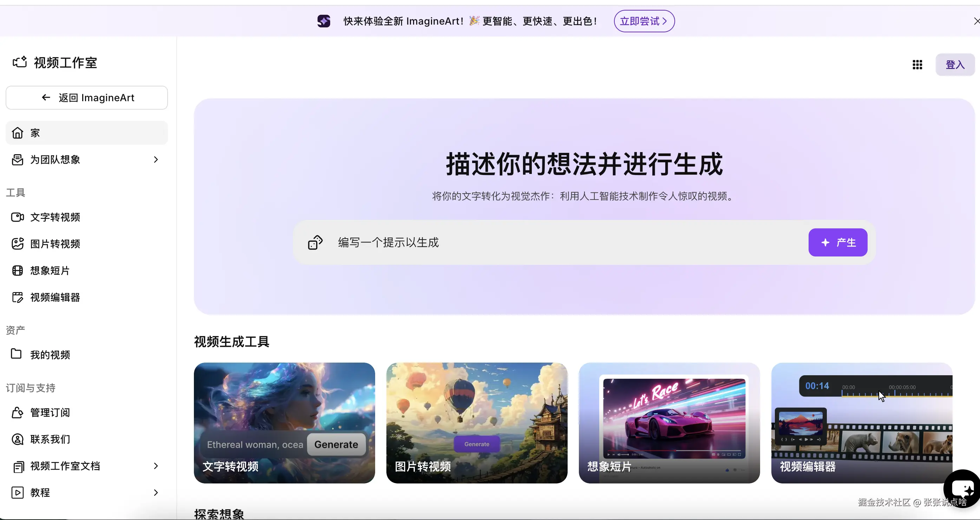Viewport: 980px width, 520px height.
Task: Expand the 教程 submenu arrow
Action: tap(156, 493)
